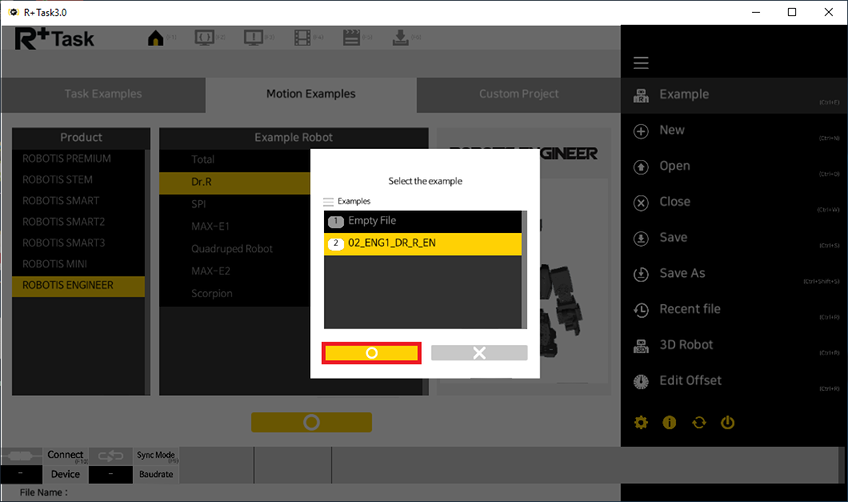Click the connect plug icon
This screenshot has width=848, height=502.
[22, 456]
